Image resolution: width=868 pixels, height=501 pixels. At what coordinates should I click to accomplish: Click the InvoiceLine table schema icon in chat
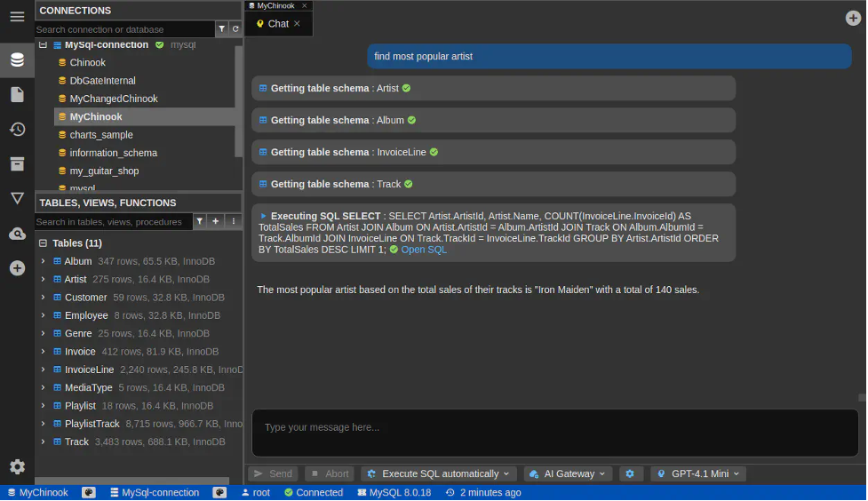(263, 152)
